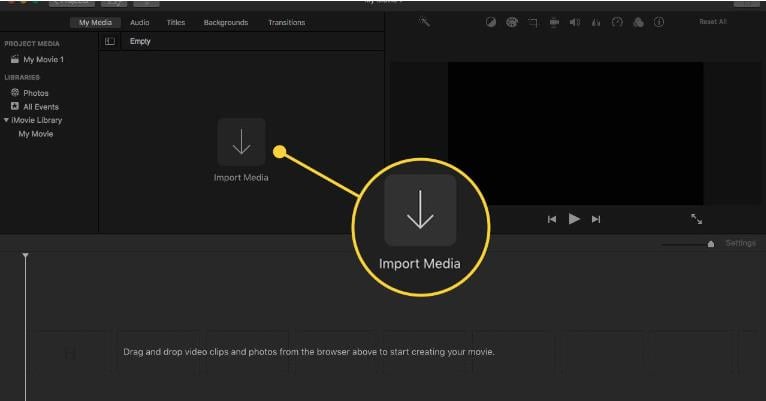Toggle the libraries sidebar list icon
The image size is (766, 401).
pyautogui.click(x=110, y=42)
